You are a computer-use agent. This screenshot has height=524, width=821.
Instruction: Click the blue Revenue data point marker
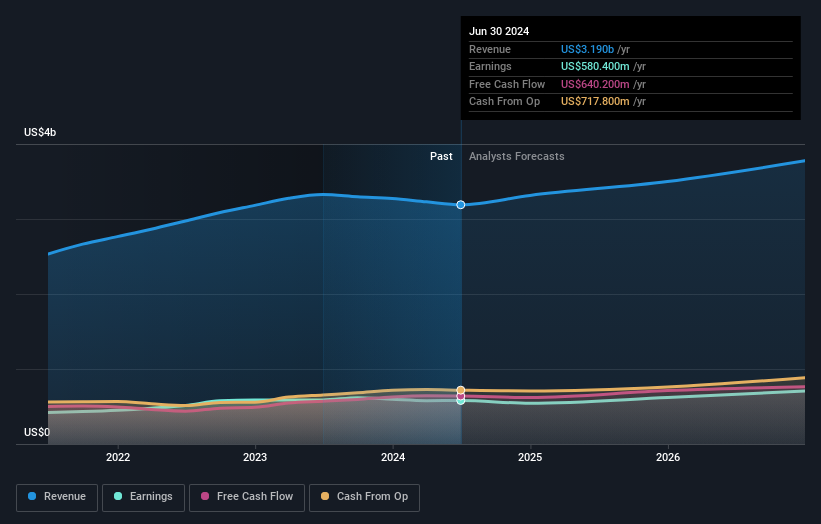460,205
